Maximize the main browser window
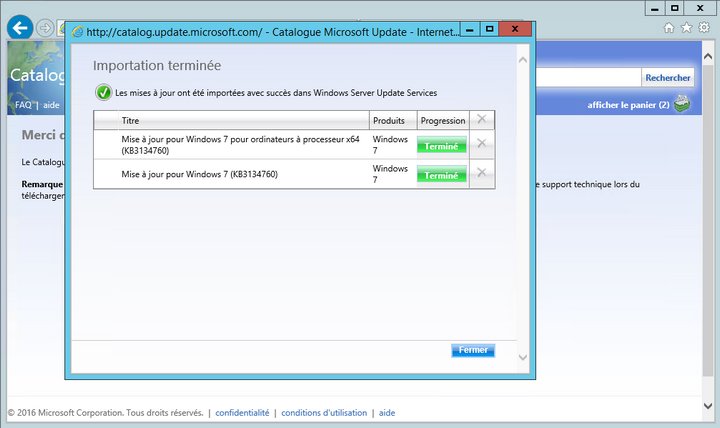 [x=675, y=8]
